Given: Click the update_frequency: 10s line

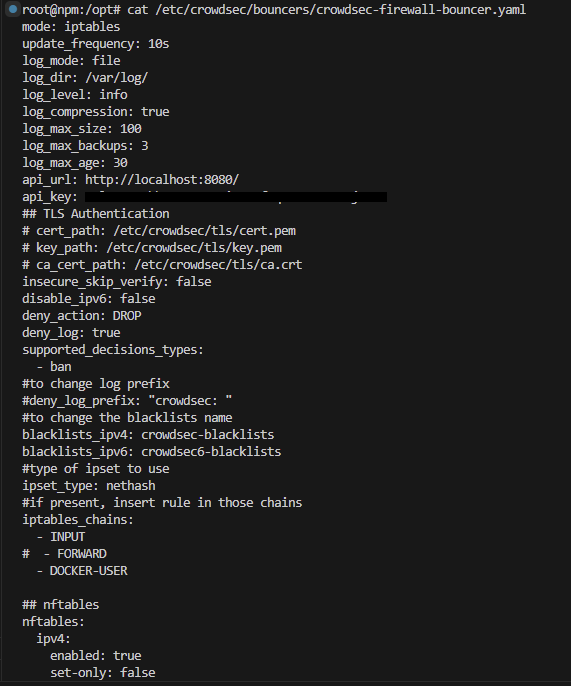Looking at the screenshot, I should tap(95, 44).
